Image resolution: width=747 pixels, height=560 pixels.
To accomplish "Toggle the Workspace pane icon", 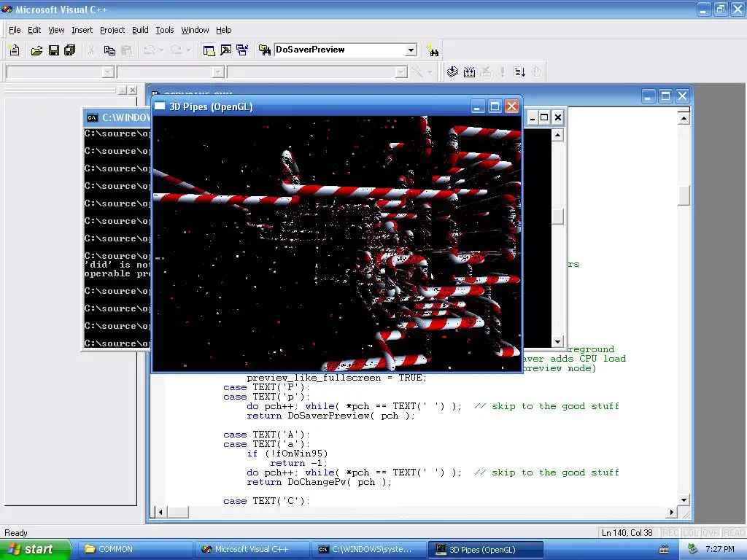I will point(209,50).
